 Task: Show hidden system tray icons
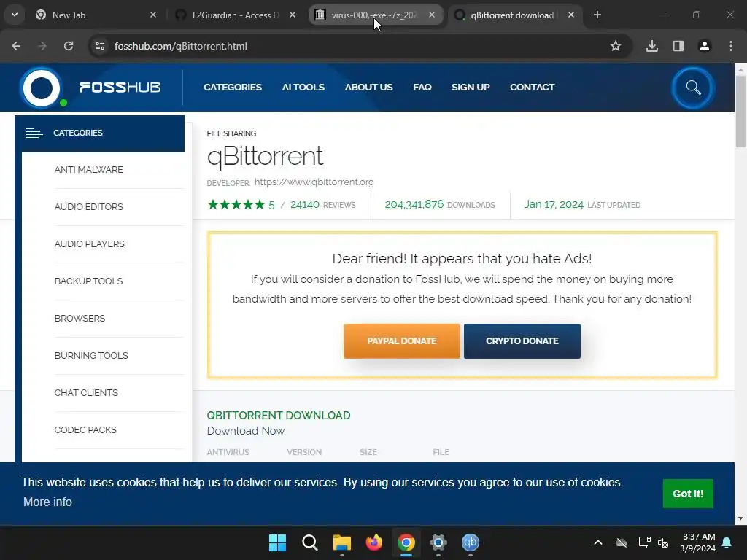click(x=598, y=542)
